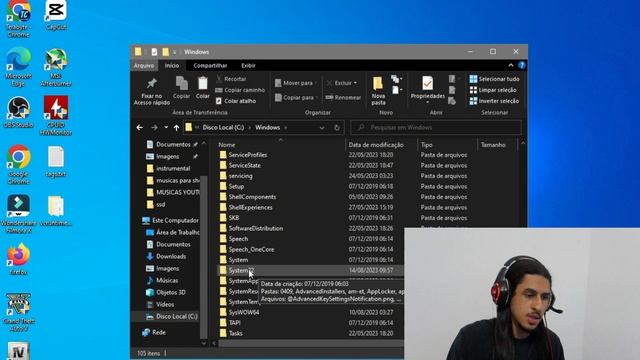Image resolution: width=640 pixels, height=360 pixels.
Task: Click the Renomear button
Action: tap(343, 98)
